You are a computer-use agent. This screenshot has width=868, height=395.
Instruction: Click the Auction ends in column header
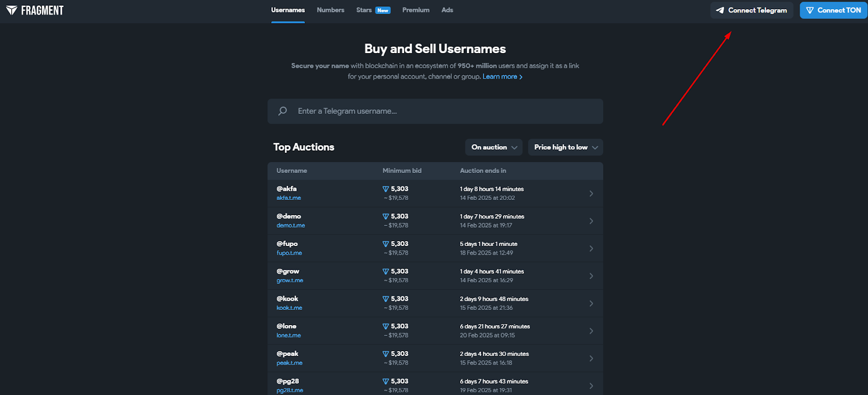483,171
